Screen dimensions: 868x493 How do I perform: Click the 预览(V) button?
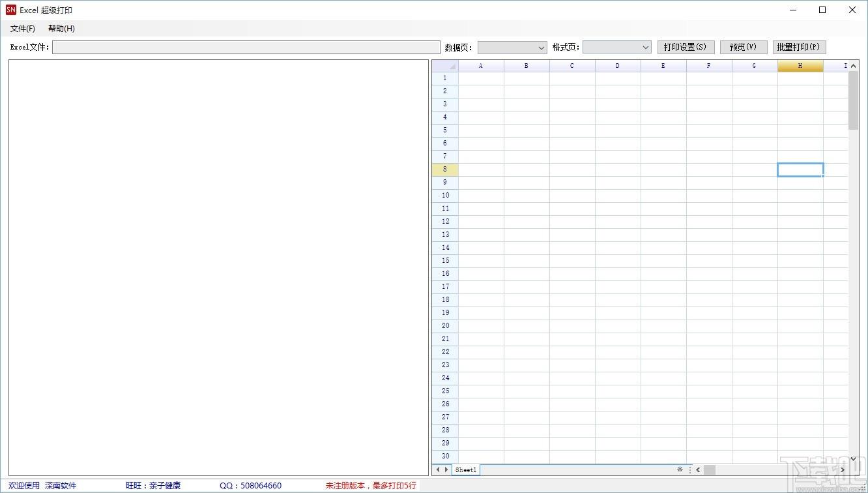tap(744, 47)
